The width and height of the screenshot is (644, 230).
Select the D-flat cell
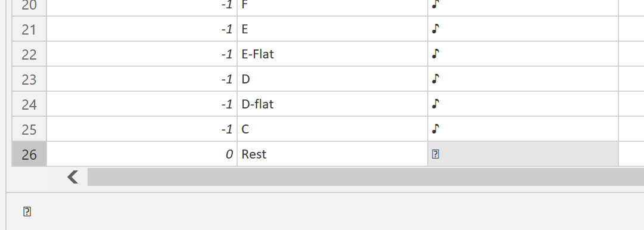click(332, 104)
